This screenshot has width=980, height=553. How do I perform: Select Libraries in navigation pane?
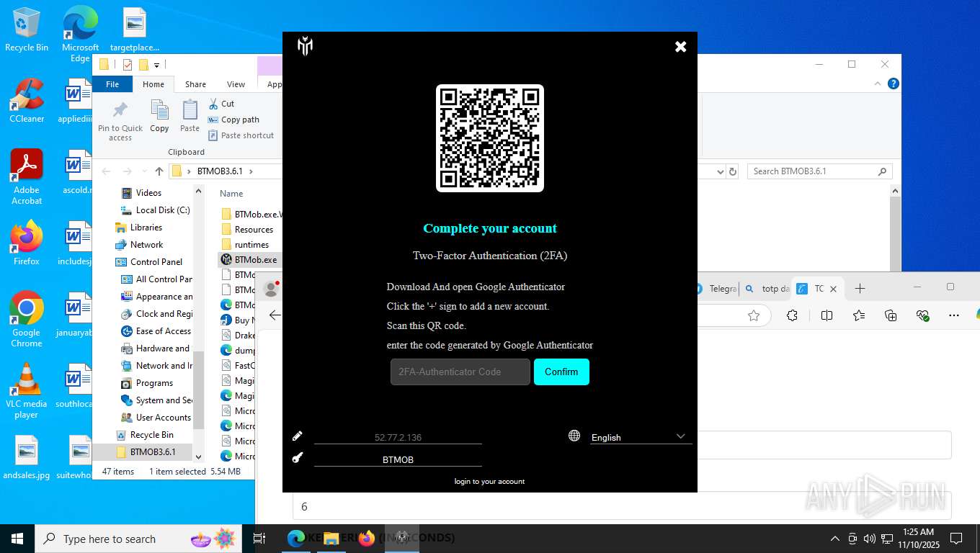(146, 228)
